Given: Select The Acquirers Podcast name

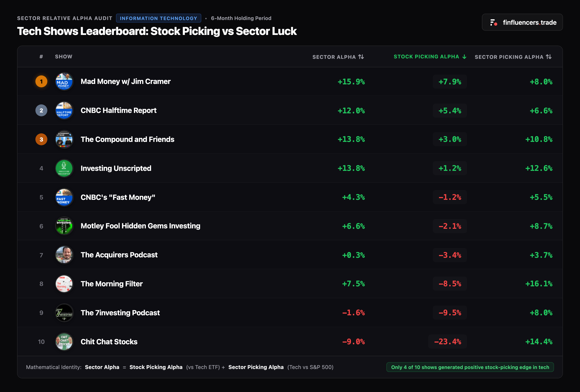Looking at the screenshot, I should coord(119,255).
